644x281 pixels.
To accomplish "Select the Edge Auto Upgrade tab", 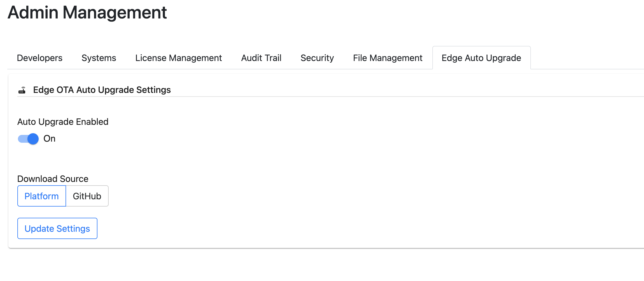I will coord(481,58).
